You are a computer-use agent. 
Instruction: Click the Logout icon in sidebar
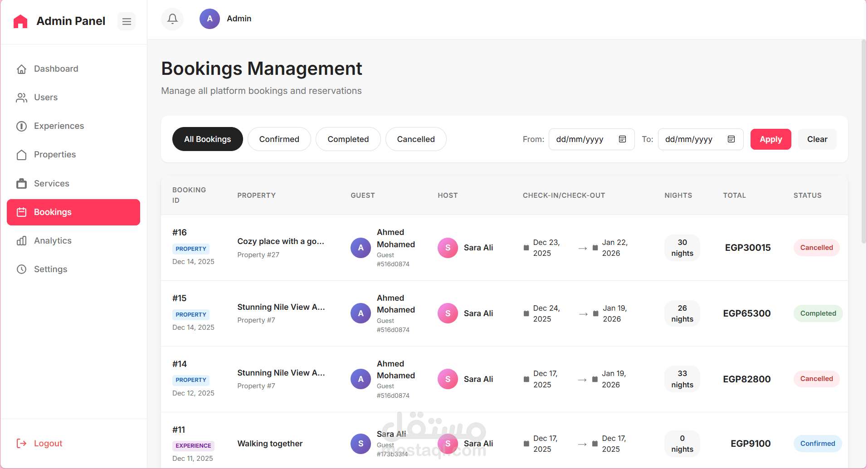(x=21, y=443)
